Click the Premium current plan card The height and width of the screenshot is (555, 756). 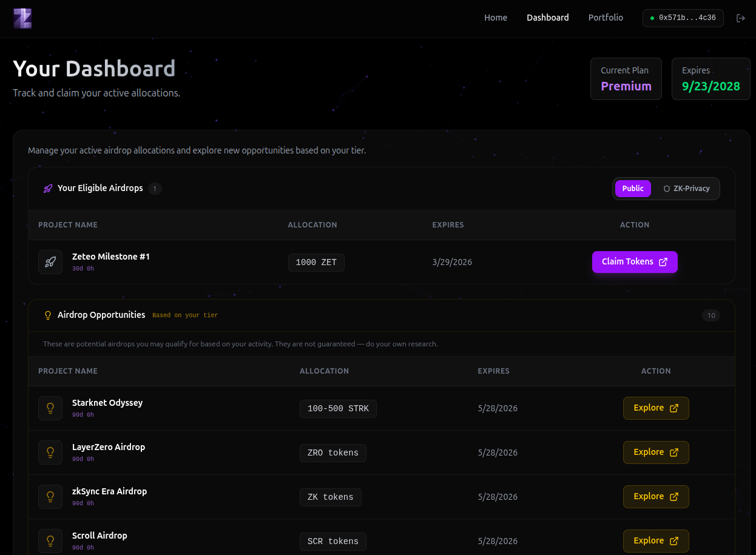(626, 79)
